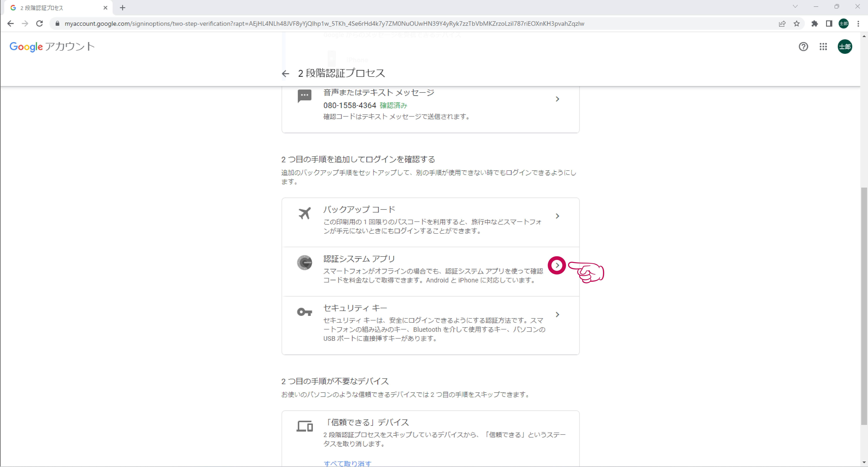Select phone number 080-1558-4364

(x=349, y=106)
